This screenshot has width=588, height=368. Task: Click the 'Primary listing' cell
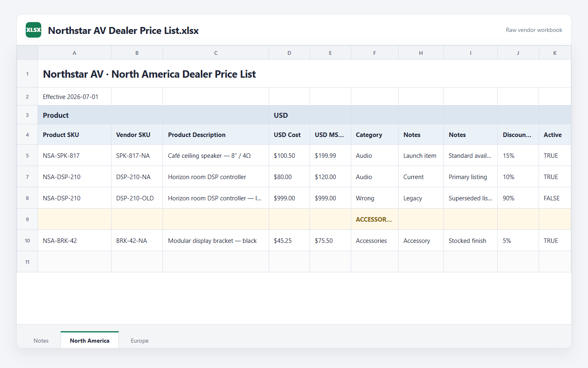point(470,177)
